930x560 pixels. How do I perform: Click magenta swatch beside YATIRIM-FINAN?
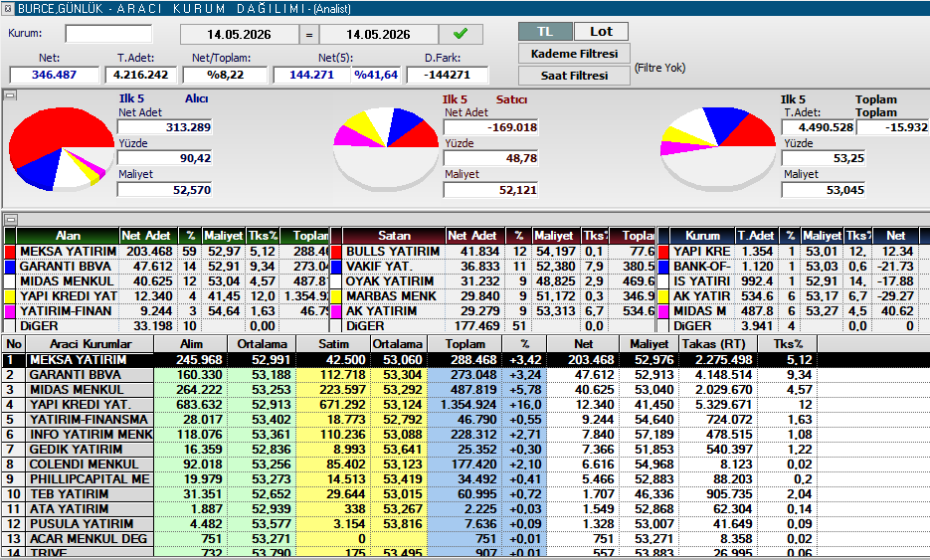(x=10, y=311)
